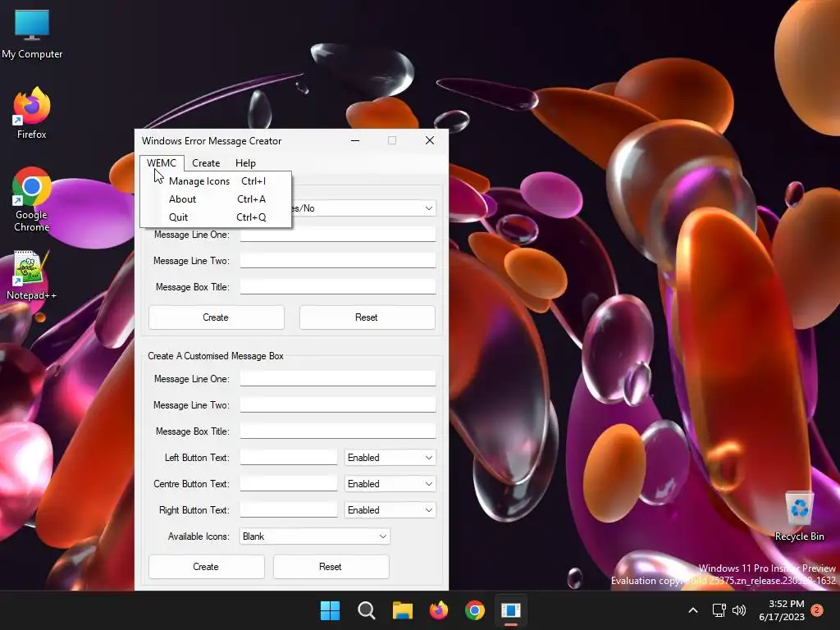Show hidden system tray icons

pyautogui.click(x=692, y=610)
